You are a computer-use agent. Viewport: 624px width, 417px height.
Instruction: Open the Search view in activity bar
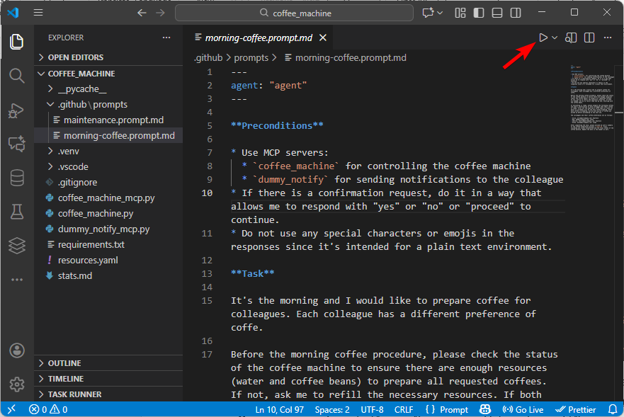coord(16,76)
